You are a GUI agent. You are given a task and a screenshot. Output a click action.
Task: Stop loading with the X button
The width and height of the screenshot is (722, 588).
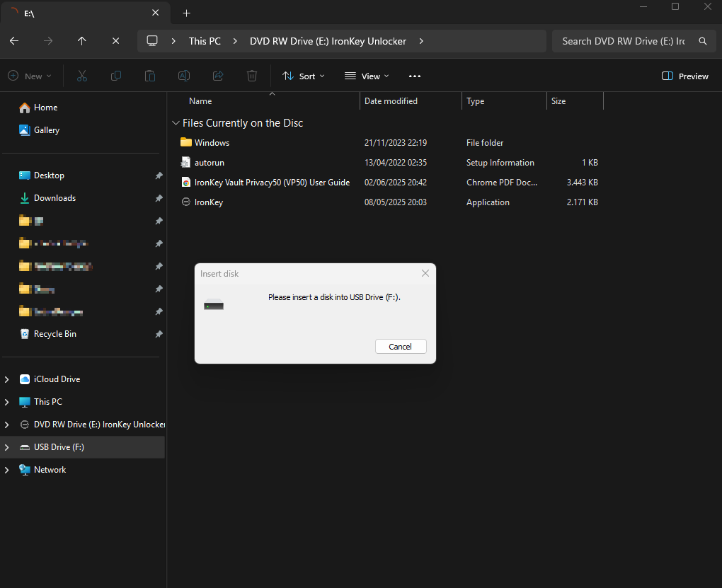click(116, 41)
